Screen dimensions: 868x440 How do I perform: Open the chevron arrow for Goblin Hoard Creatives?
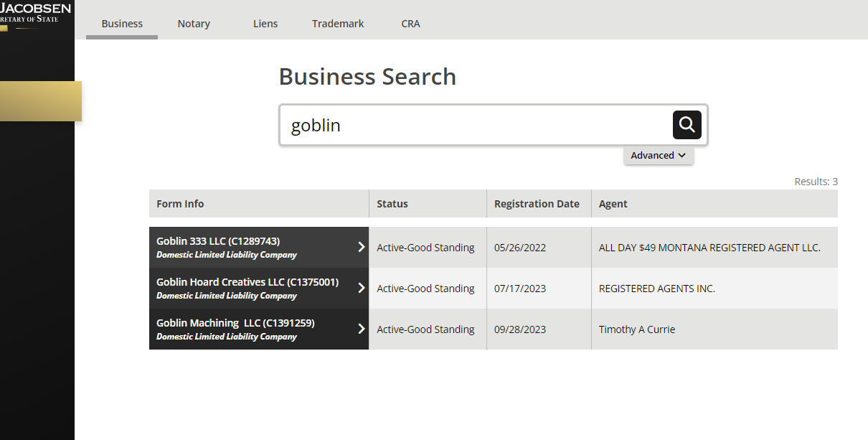[x=362, y=288]
